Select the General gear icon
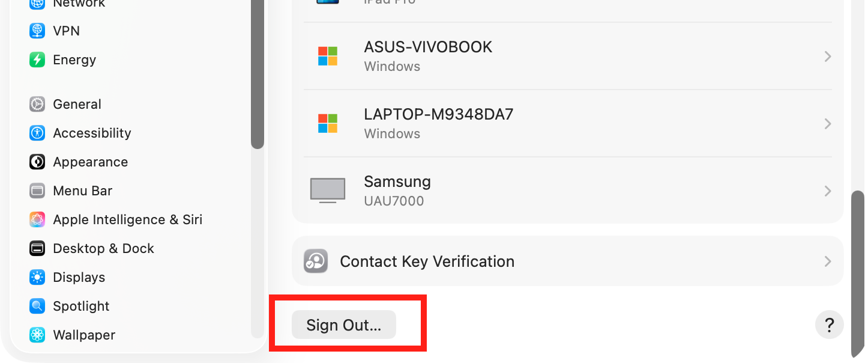The width and height of the screenshot is (868, 363). tap(37, 104)
